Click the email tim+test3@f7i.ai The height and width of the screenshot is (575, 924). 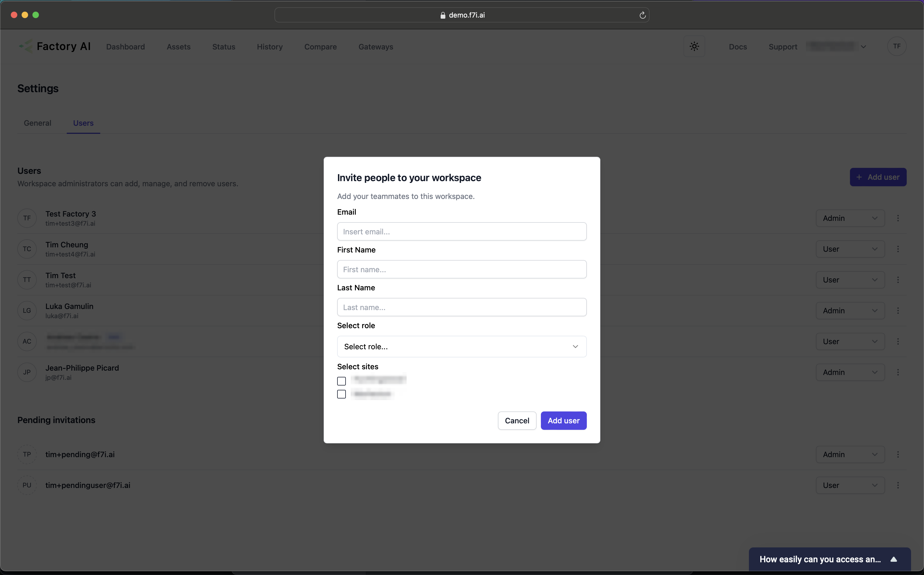click(70, 224)
